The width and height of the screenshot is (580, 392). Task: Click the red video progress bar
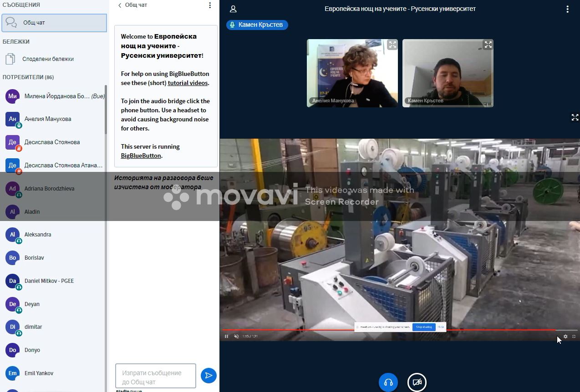click(387, 330)
